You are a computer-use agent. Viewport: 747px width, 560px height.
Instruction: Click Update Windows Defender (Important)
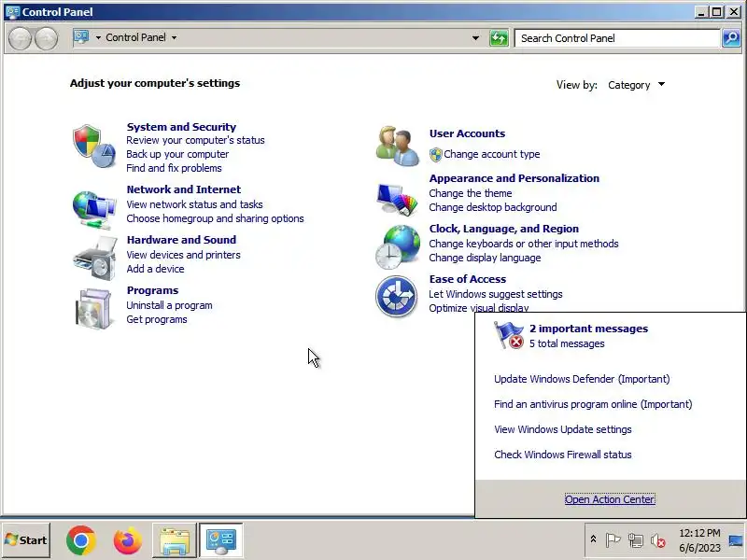point(582,380)
